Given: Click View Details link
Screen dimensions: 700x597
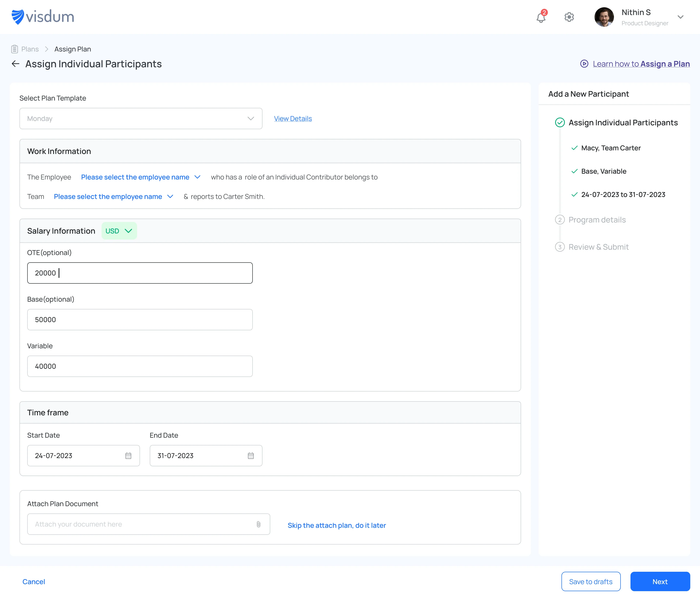Looking at the screenshot, I should coord(293,119).
